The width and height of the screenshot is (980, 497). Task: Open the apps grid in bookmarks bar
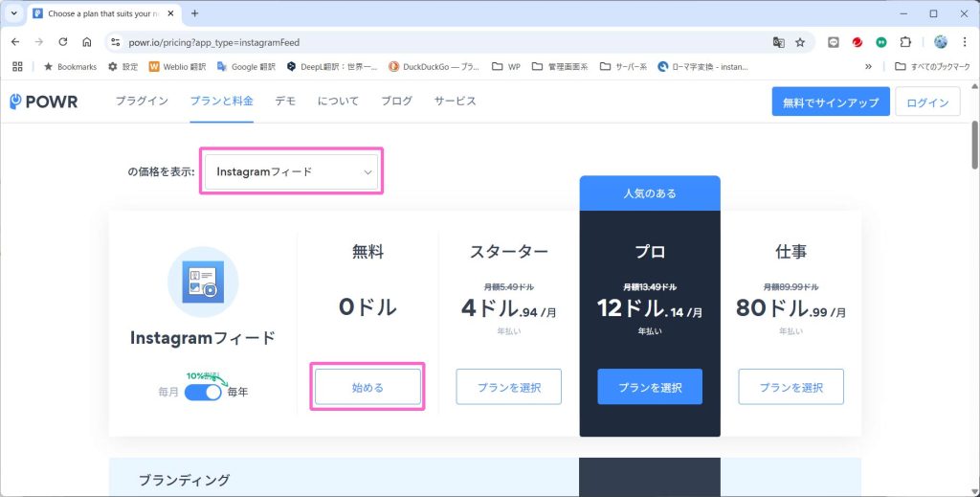coord(17,66)
